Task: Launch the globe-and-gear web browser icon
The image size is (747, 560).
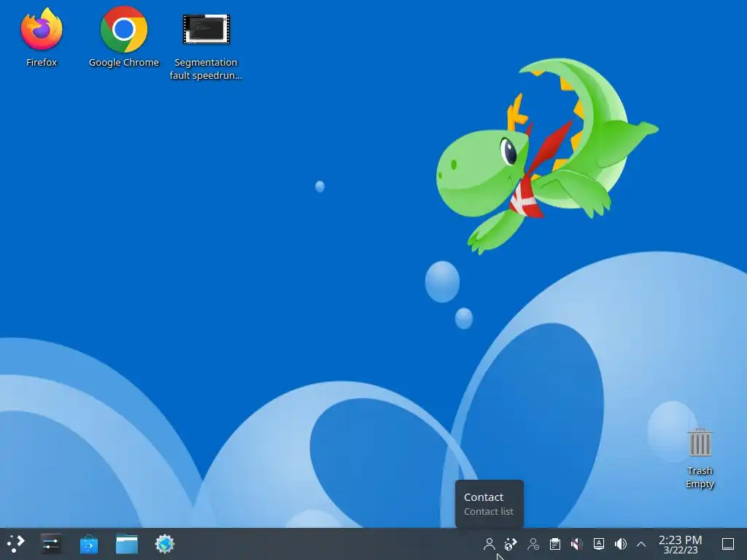Action: click(165, 544)
